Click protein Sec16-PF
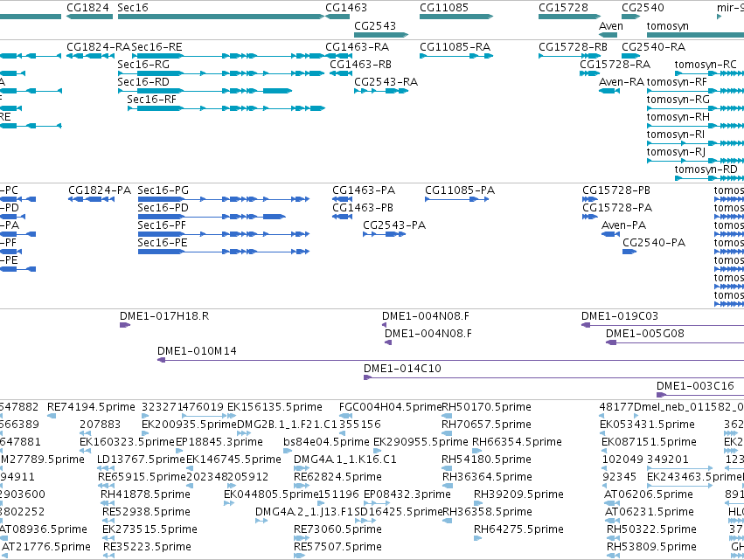 224,234
